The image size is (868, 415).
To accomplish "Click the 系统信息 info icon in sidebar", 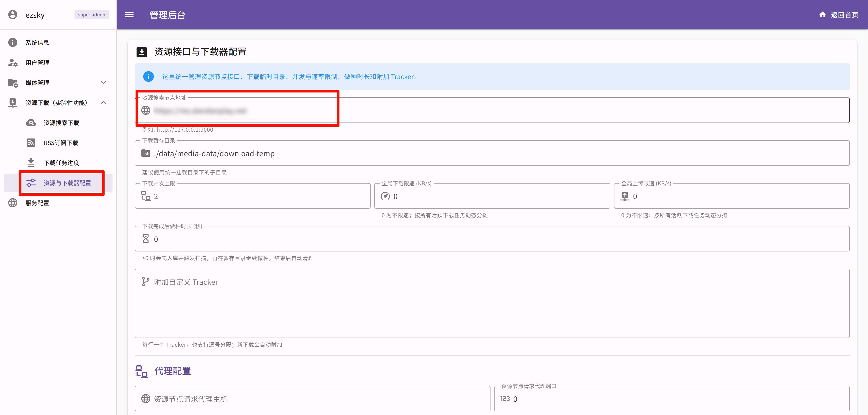I will [13, 42].
